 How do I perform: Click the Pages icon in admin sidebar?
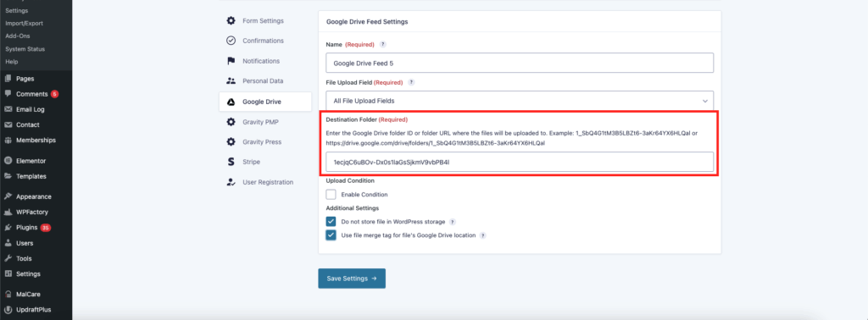coord(8,79)
